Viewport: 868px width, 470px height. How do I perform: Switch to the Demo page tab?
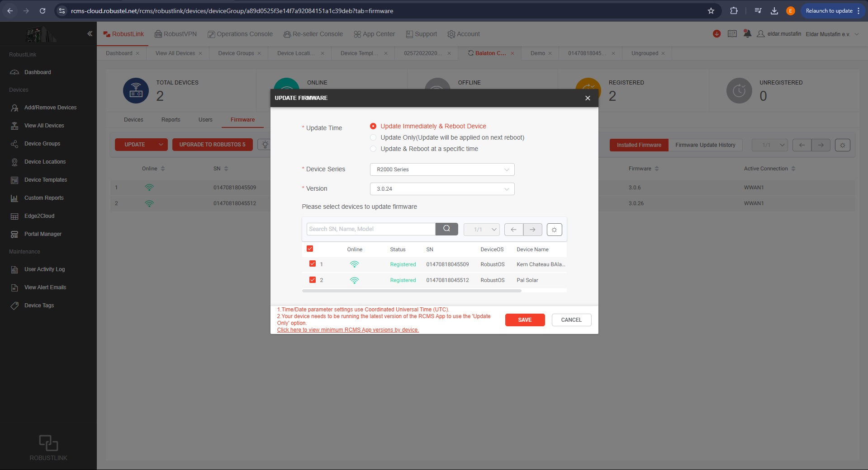538,53
